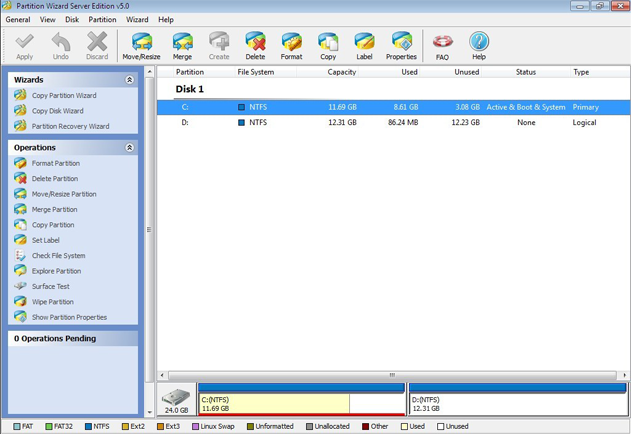Viewport: 631px width, 434px height.
Task: Launch the Copy Disk Wizard
Action: [57, 111]
